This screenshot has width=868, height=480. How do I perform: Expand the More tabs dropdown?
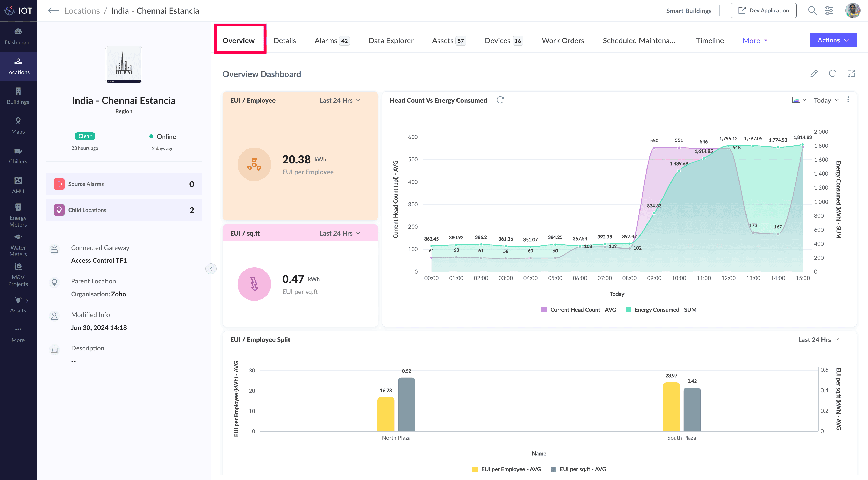pos(755,40)
